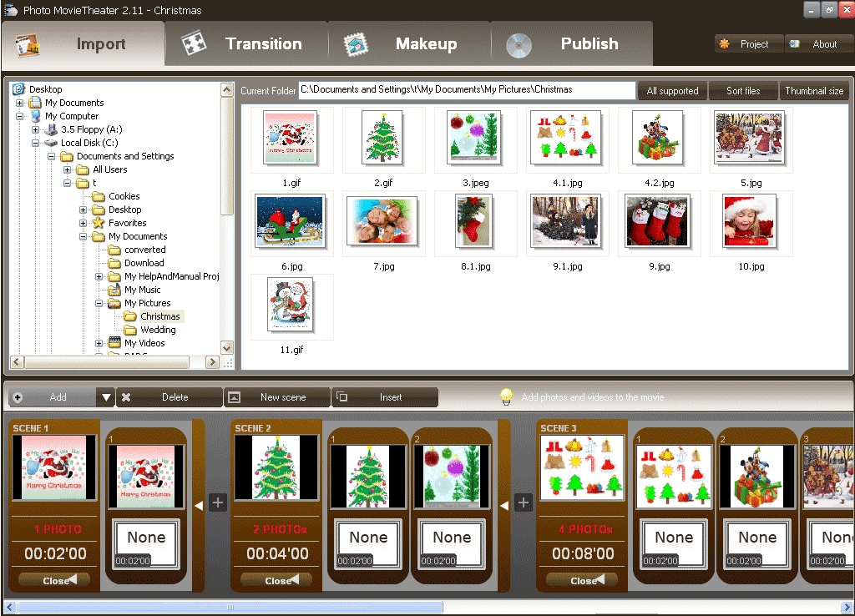Open the Transition tab

point(246,44)
